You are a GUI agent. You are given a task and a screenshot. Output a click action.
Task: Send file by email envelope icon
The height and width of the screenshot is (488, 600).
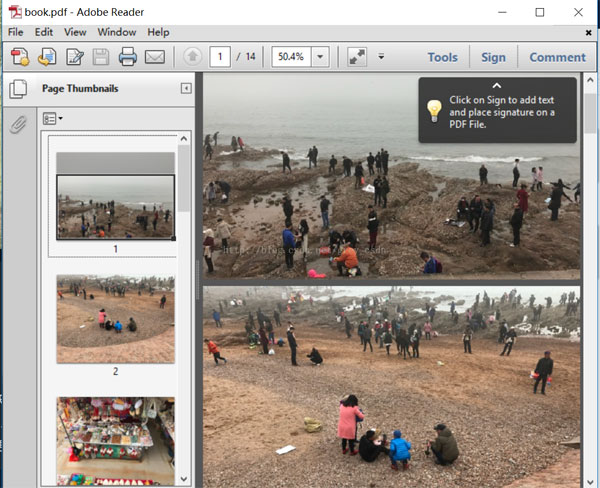click(x=155, y=57)
